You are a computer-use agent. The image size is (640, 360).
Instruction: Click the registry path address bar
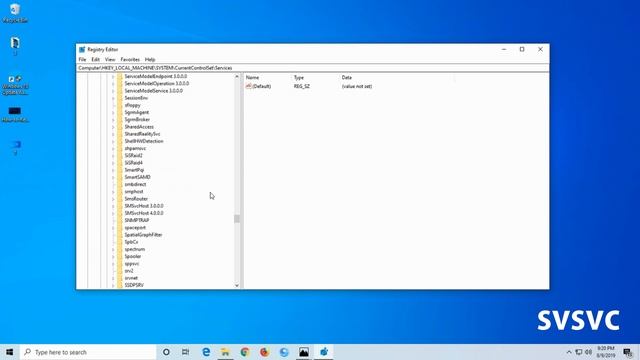click(x=313, y=68)
